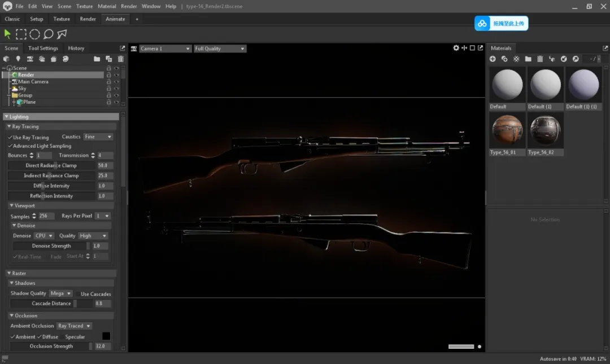
Task: Add new material plus icon
Action: point(493,59)
